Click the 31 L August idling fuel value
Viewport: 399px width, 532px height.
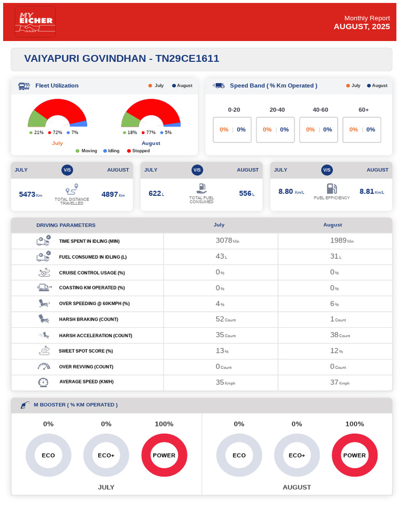point(336,257)
